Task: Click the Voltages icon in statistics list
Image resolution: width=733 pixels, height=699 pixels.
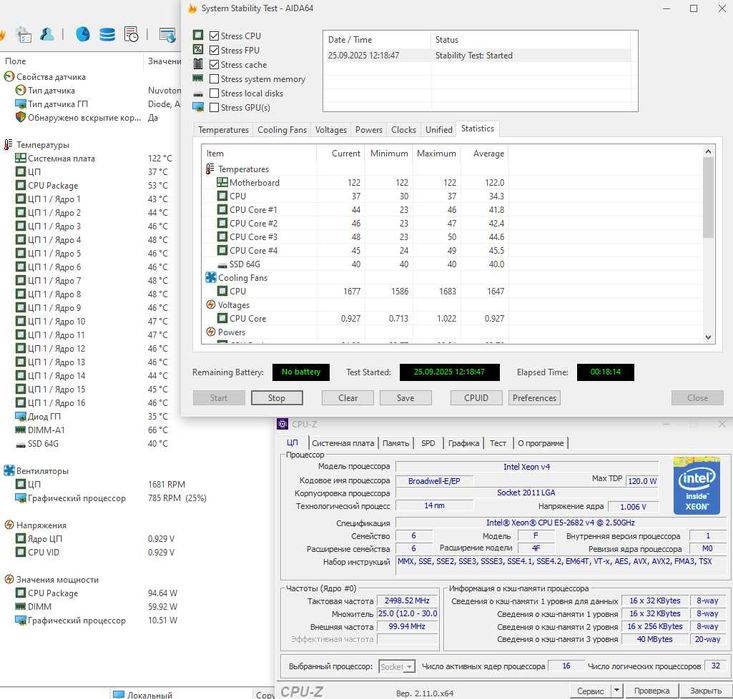Action: click(x=211, y=304)
